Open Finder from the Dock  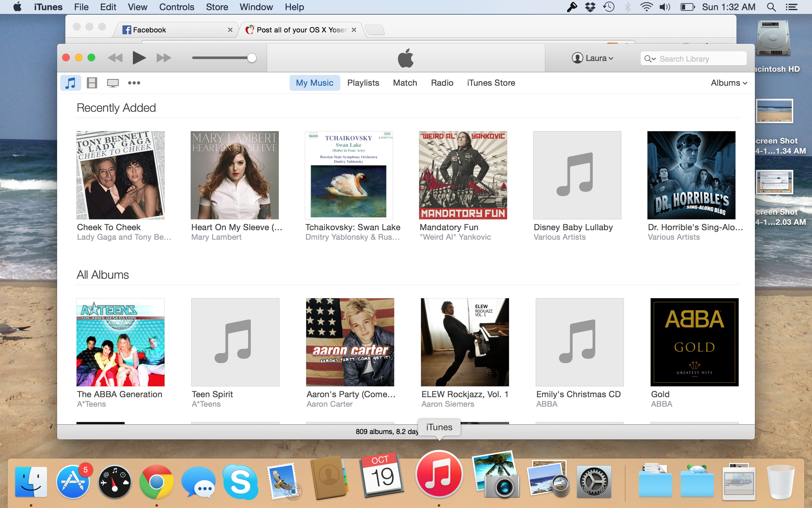[x=31, y=482]
